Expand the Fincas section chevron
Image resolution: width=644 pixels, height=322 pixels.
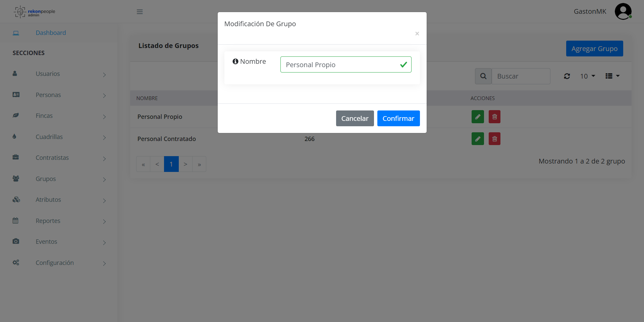104,117
